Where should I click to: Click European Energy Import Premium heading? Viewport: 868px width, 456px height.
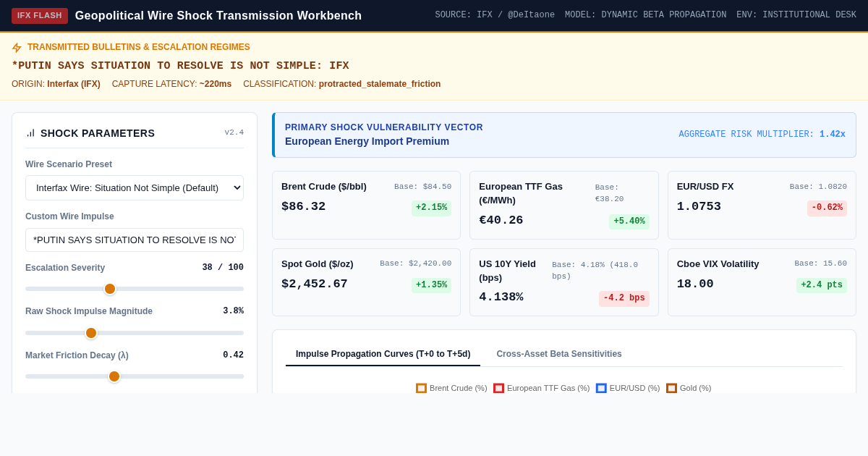(x=367, y=141)
